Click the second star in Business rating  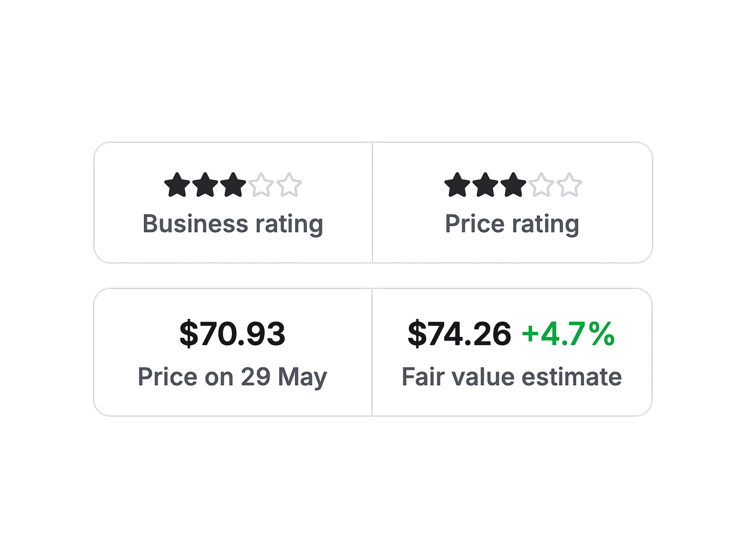[x=205, y=185]
